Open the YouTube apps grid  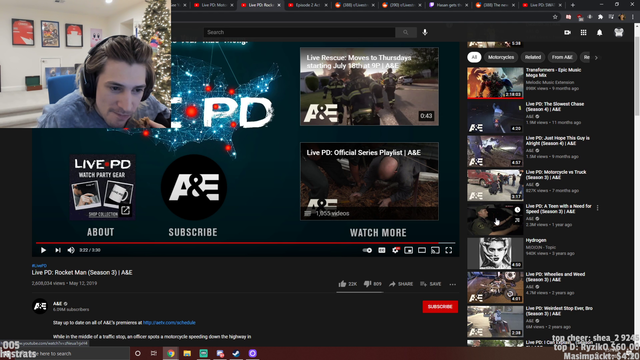click(x=583, y=32)
